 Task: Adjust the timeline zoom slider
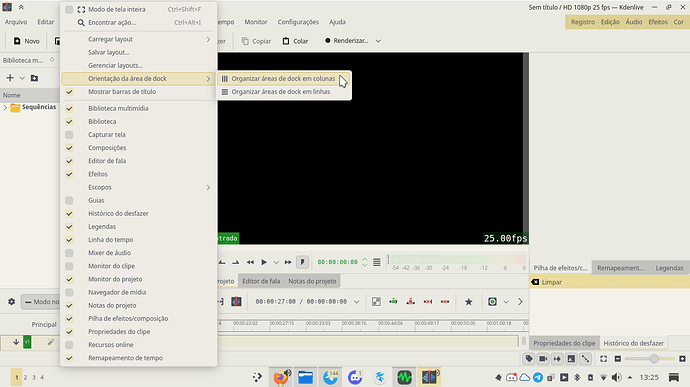point(654,359)
